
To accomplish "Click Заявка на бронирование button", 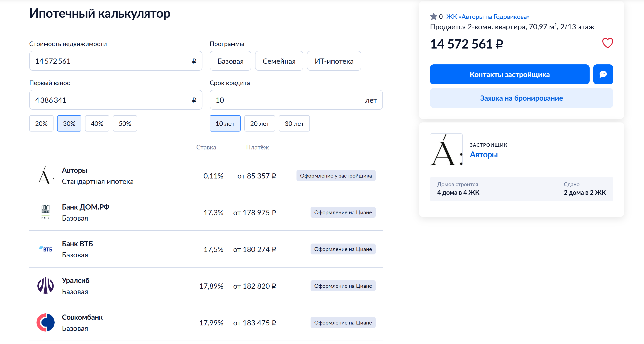I will [x=522, y=98].
